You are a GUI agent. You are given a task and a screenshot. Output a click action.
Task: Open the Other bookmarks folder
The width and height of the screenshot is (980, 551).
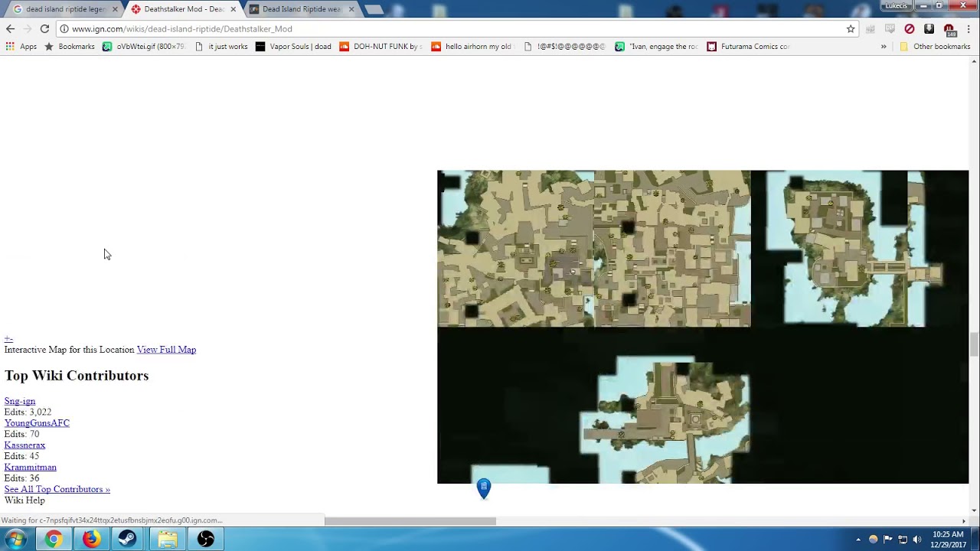[x=935, y=47]
